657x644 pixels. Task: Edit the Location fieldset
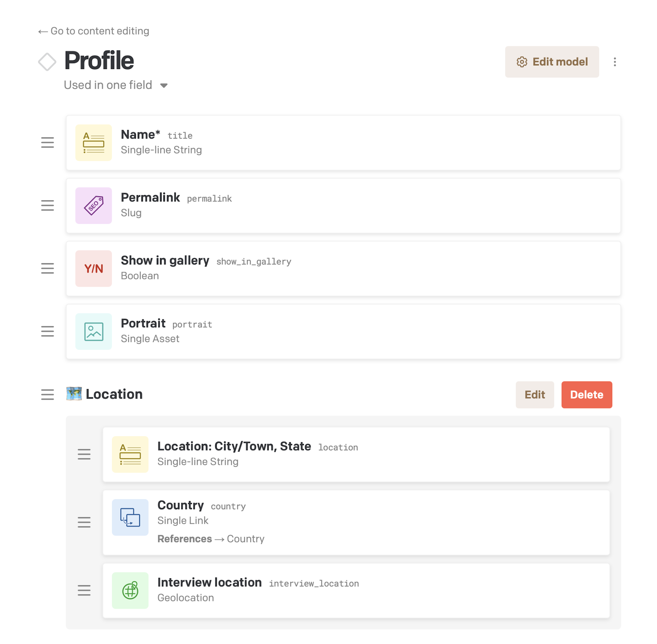pyautogui.click(x=534, y=394)
